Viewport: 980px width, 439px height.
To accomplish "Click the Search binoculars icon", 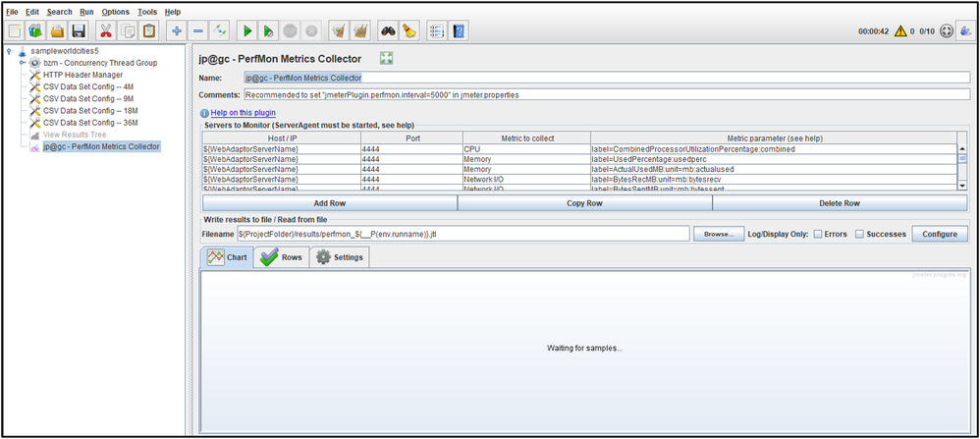I will [x=389, y=30].
